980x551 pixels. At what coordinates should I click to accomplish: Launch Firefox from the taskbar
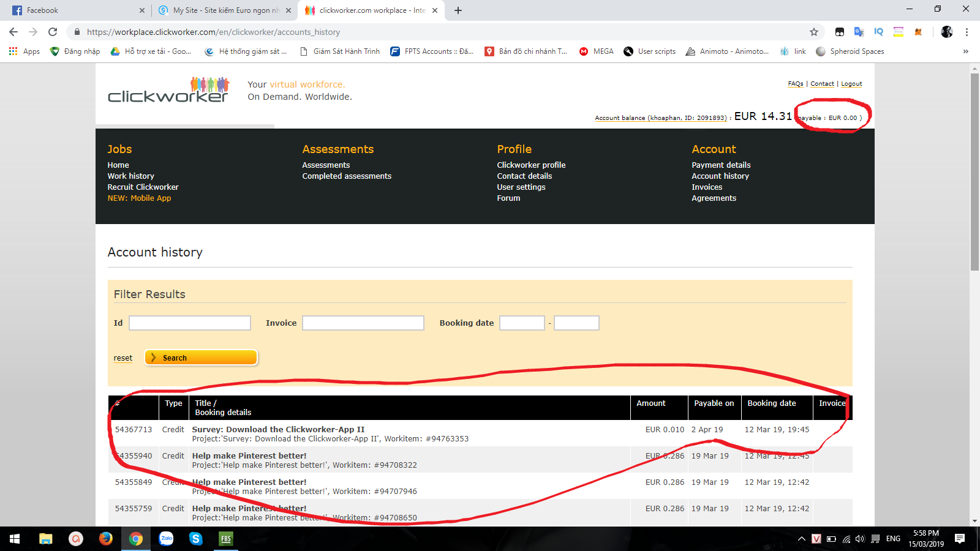click(106, 539)
